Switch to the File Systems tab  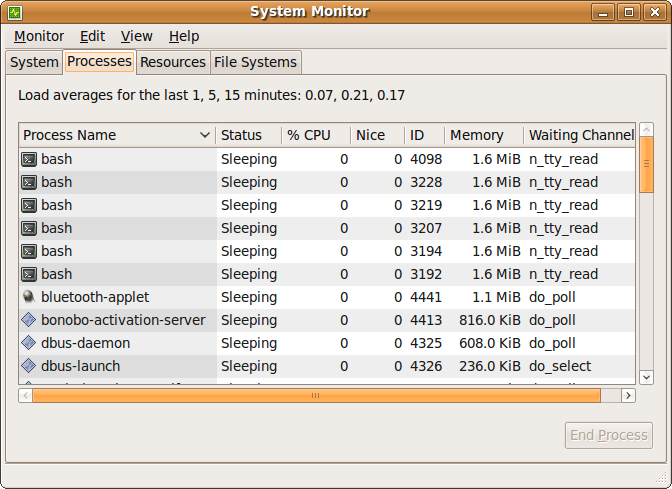click(255, 62)
